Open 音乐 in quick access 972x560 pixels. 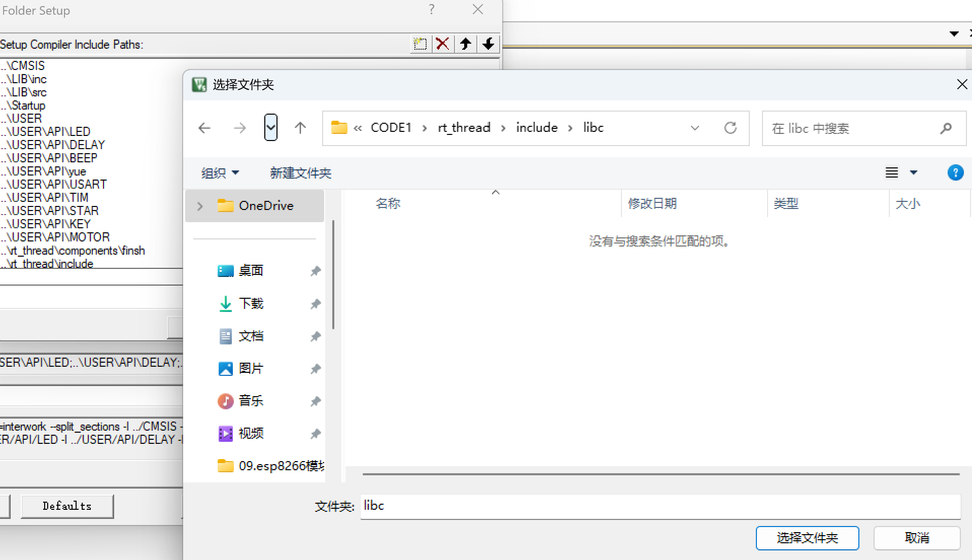point(251,401)
